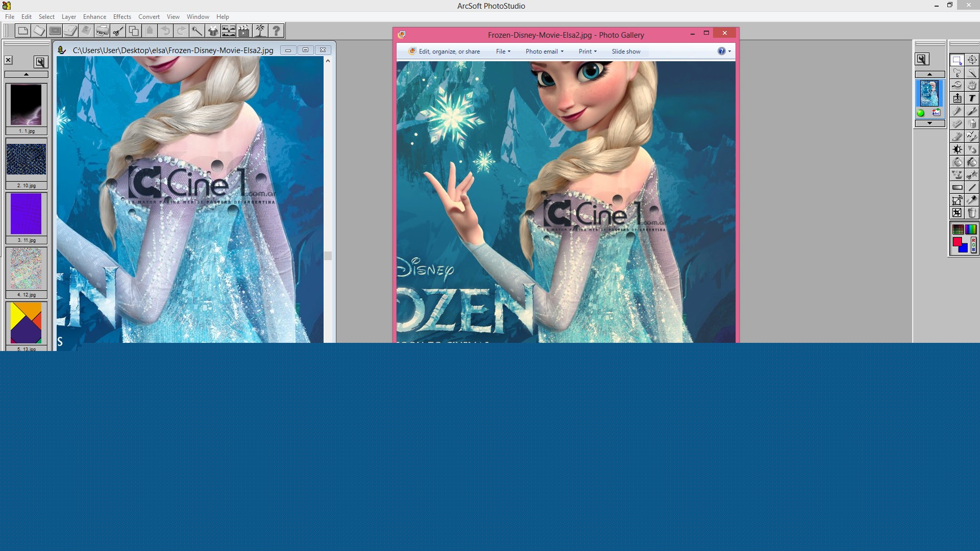Screen dimensions: 980x551
Task: Click the layers palette wrench options icon
Action: tap(921, 59)
